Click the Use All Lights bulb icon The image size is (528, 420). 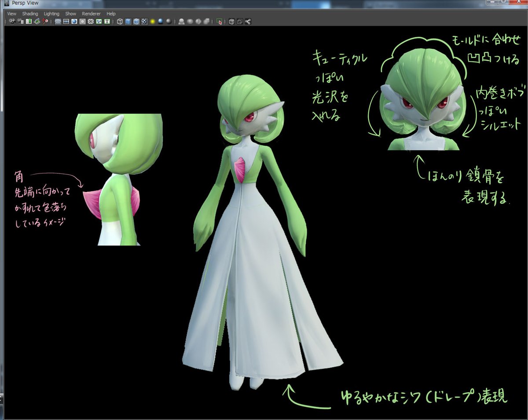(x=152, y=21)
